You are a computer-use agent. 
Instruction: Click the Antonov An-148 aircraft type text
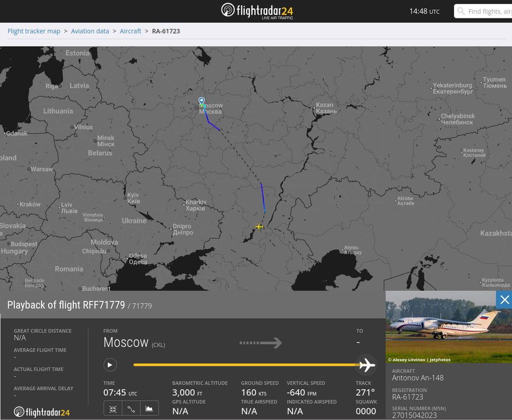point(418,378)
